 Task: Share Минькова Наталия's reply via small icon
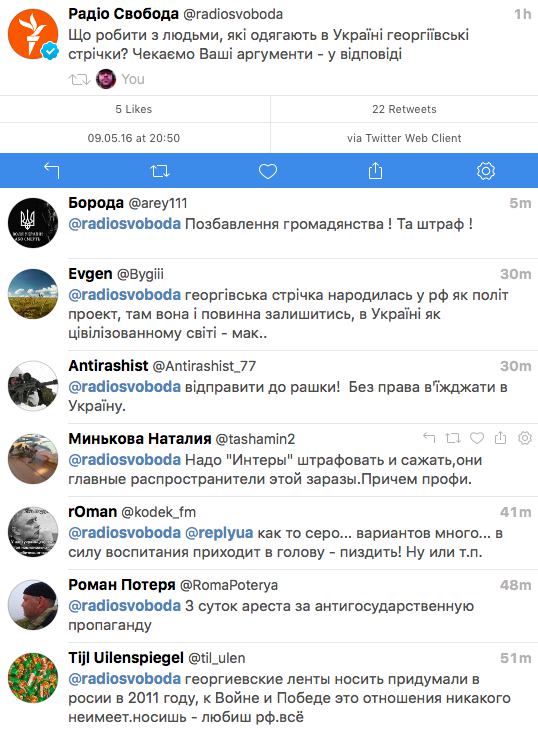pyautogui.click(x=501, y=438)
